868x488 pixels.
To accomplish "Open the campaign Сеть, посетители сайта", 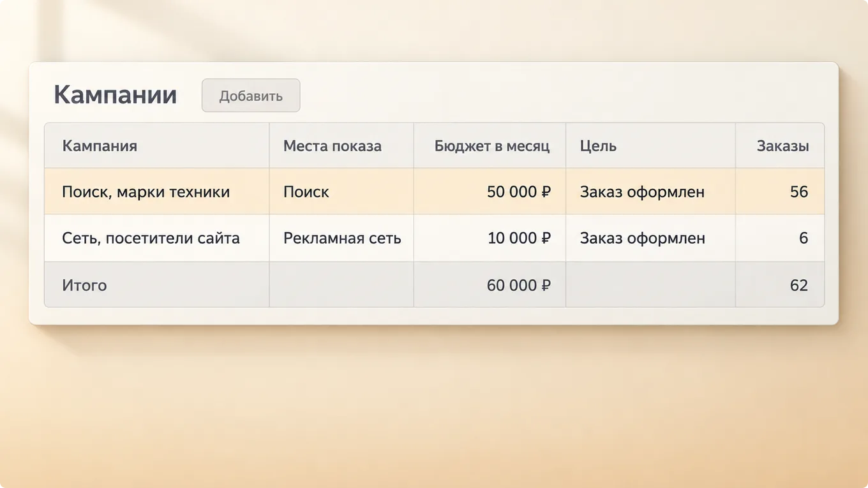I will tap(151, 238).
